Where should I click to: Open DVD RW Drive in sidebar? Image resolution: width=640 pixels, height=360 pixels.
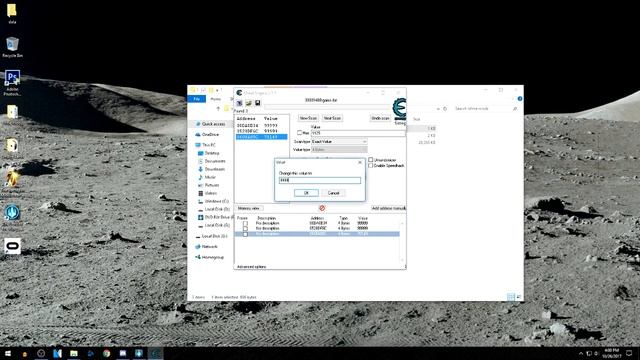(x=216, y=217)
